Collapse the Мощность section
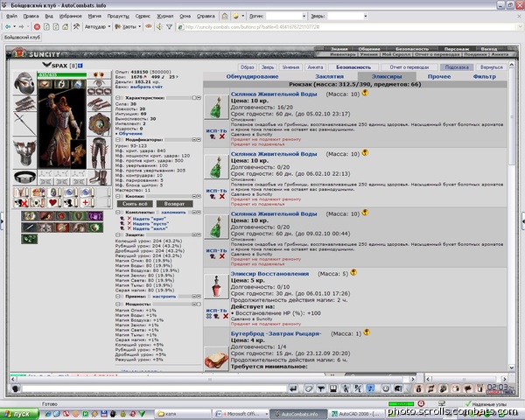525x420 pixels. pyautogui.click(x=118, y=304)
